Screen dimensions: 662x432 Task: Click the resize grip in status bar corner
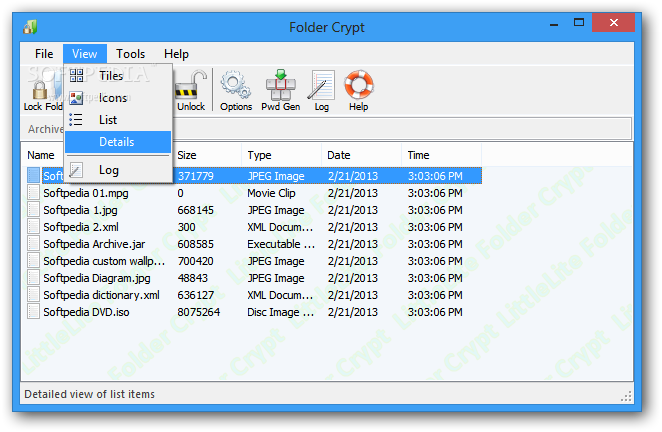point(626,396)
